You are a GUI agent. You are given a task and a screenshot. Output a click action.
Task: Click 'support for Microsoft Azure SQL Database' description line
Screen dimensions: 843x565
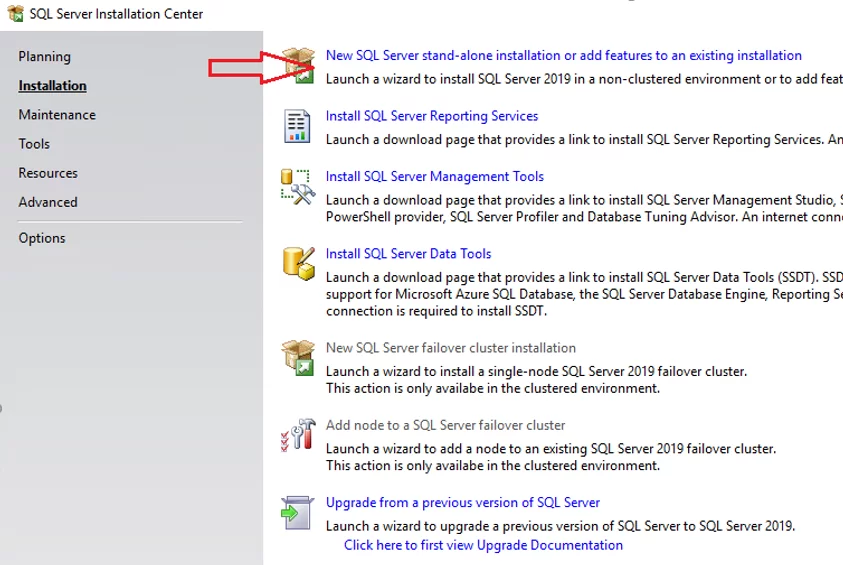[x=584, y=295]
